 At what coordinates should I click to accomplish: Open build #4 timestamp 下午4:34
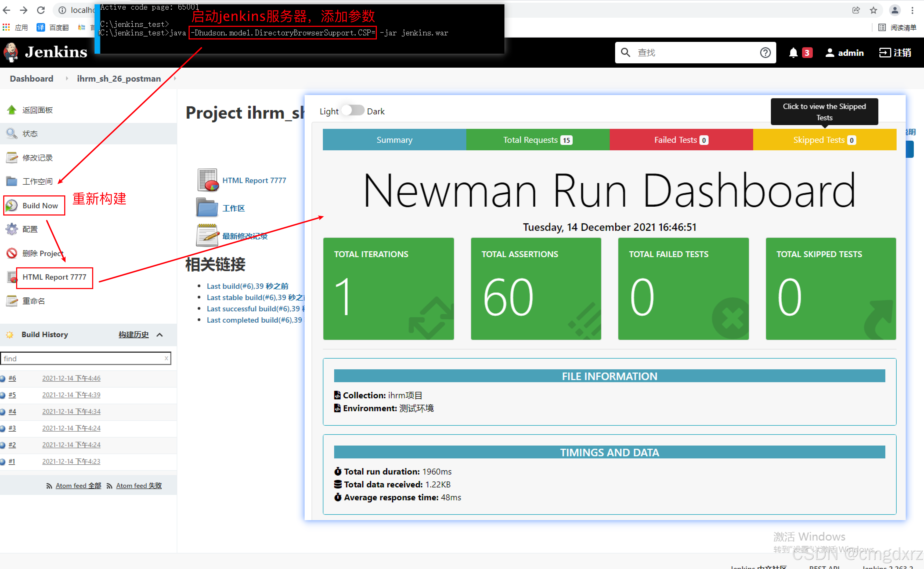coord(71,411)
